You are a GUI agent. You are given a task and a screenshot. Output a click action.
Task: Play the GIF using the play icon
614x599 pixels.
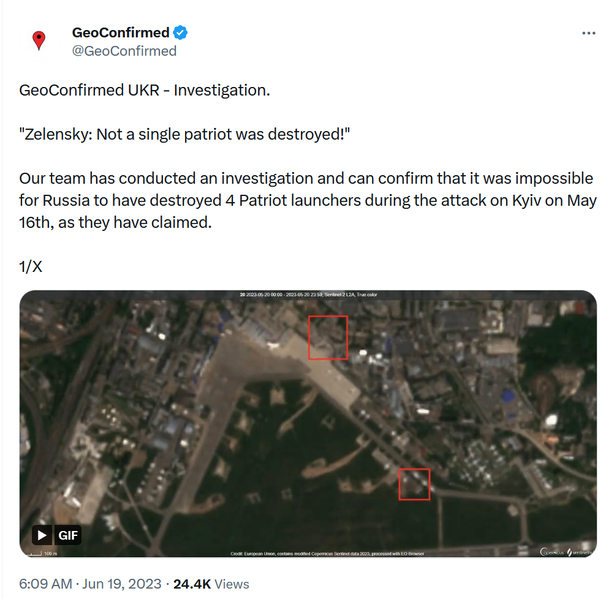click(x=42, y=534)
